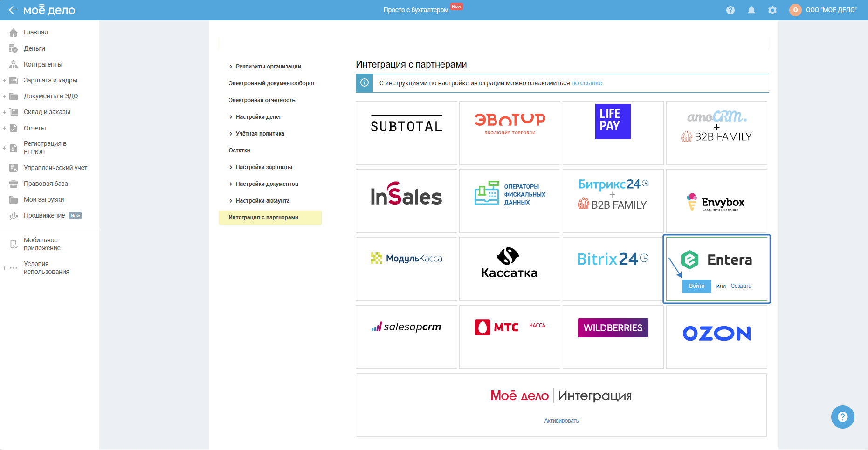Click the Активировать link
Screen dimensions: 868x450
561,421
